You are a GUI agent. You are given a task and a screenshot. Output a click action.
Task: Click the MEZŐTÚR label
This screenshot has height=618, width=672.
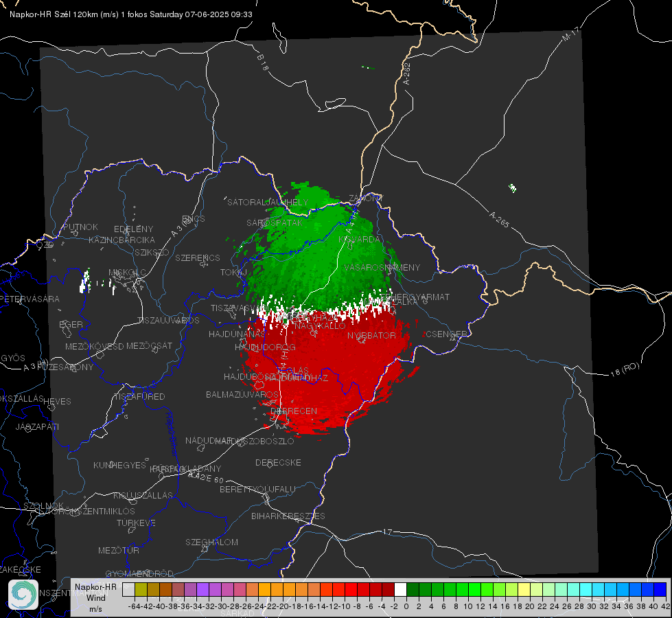click(x=119, y=550)
